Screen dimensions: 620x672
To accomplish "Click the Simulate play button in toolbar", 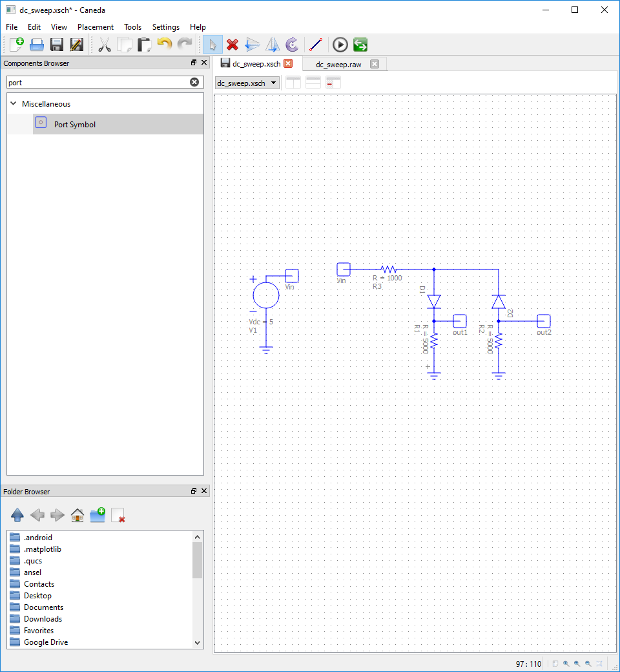I will pyautogui.click(x=340, y=45).
